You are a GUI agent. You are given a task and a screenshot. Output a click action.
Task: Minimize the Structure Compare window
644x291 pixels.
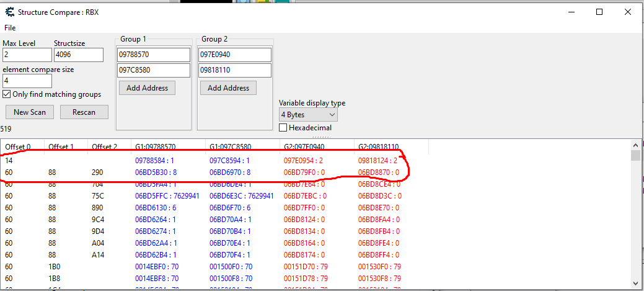tap(571, 12)
